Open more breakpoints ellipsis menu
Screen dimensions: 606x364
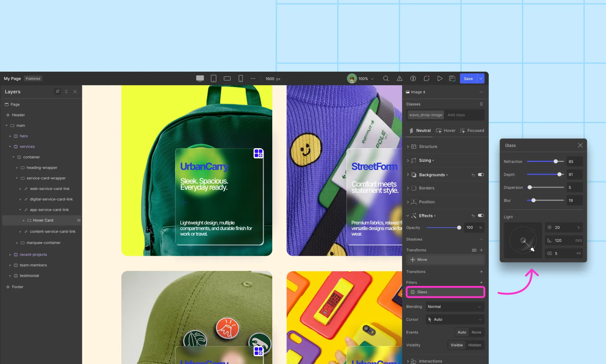[x=253, y=78]
